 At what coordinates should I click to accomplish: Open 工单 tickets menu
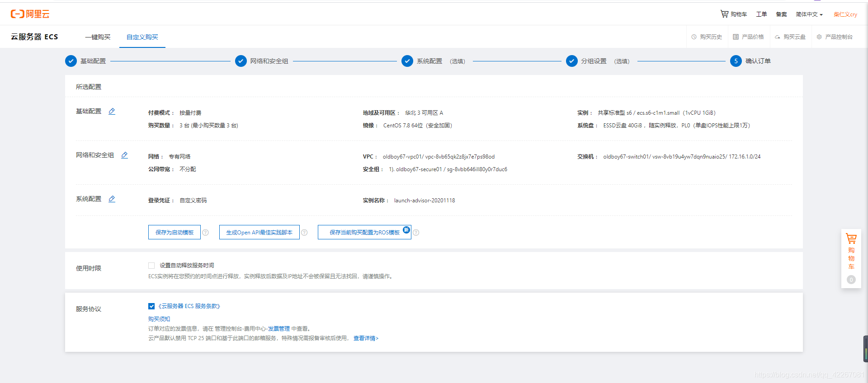pyautogui.click(x=761, y=14)
